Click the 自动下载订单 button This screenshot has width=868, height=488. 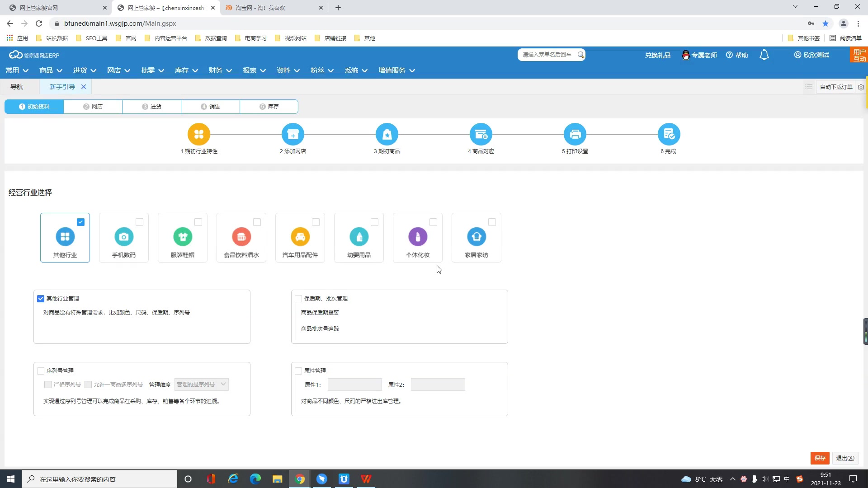point(836,87)
